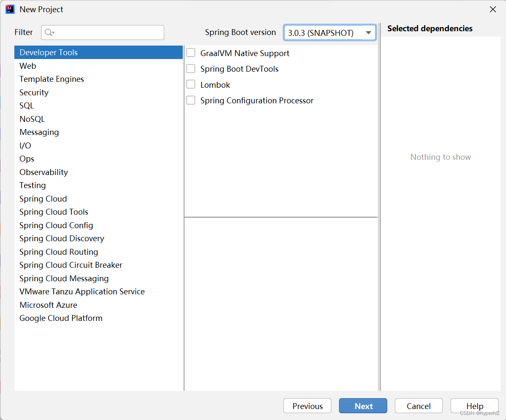
Task: Open the Observability category
Action: [x=98, y=172]
